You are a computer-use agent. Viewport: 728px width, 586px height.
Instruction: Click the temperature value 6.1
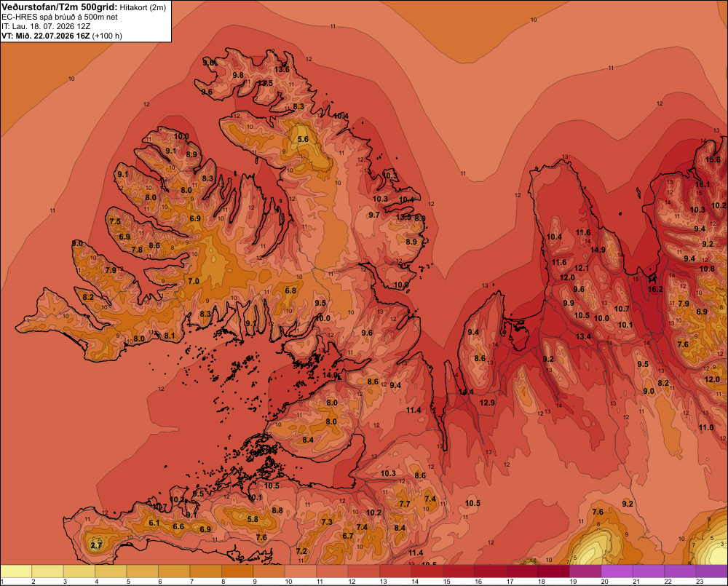(x=154, y=523)
